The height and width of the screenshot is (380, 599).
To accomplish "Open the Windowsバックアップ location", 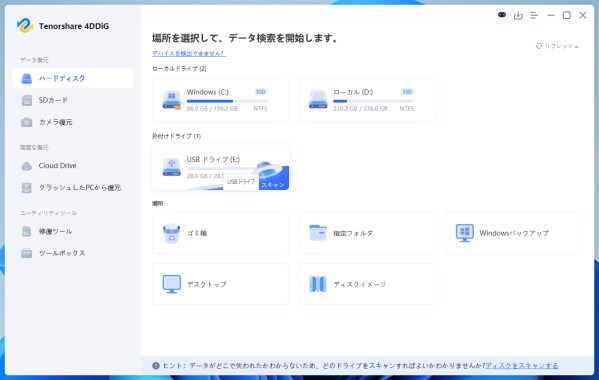I will click(x=513, y=233).
